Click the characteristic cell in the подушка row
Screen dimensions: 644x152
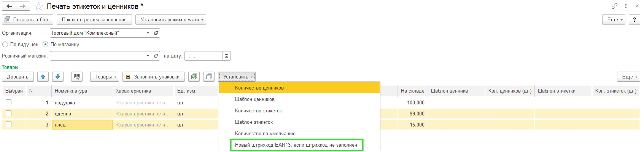click(143, 102)
